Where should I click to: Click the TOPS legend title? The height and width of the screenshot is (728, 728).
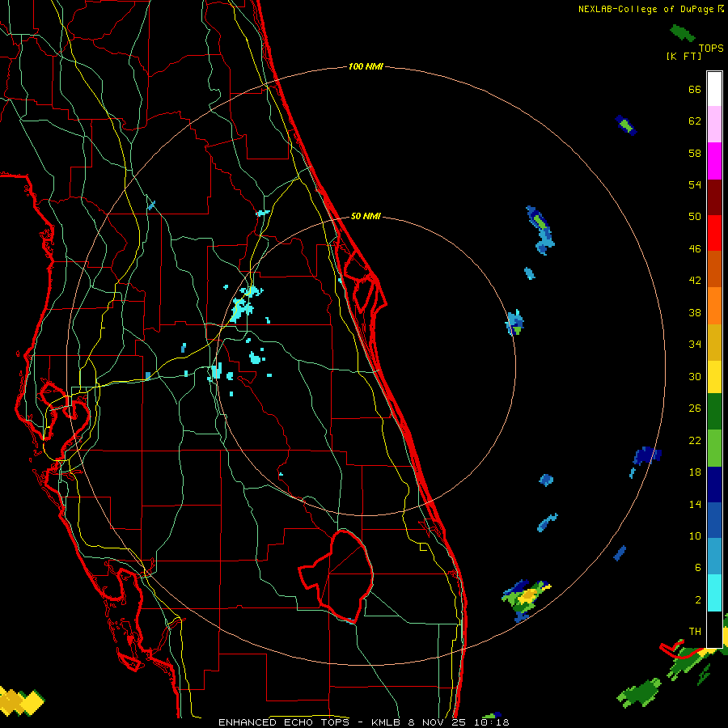point(711,49)
